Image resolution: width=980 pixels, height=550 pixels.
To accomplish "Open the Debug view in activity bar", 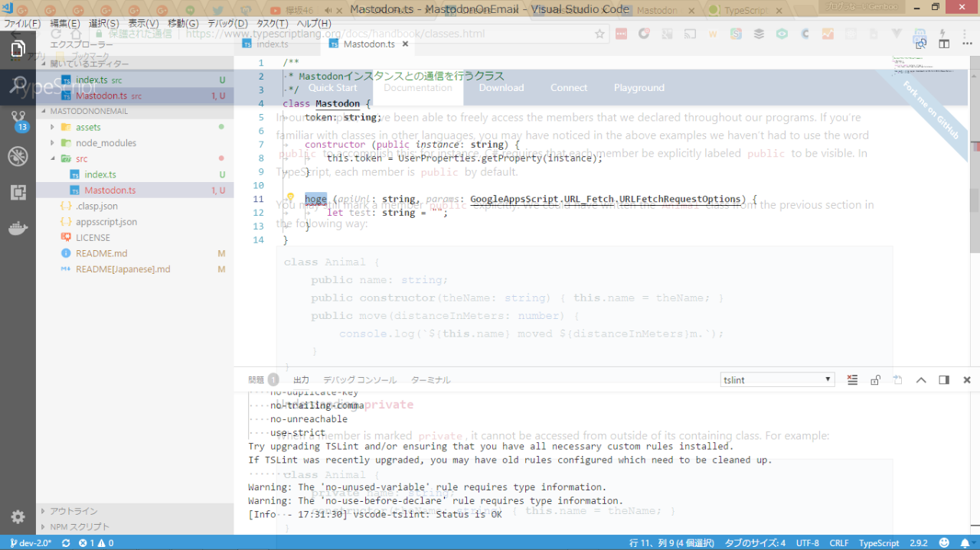I will coord(18,157).
